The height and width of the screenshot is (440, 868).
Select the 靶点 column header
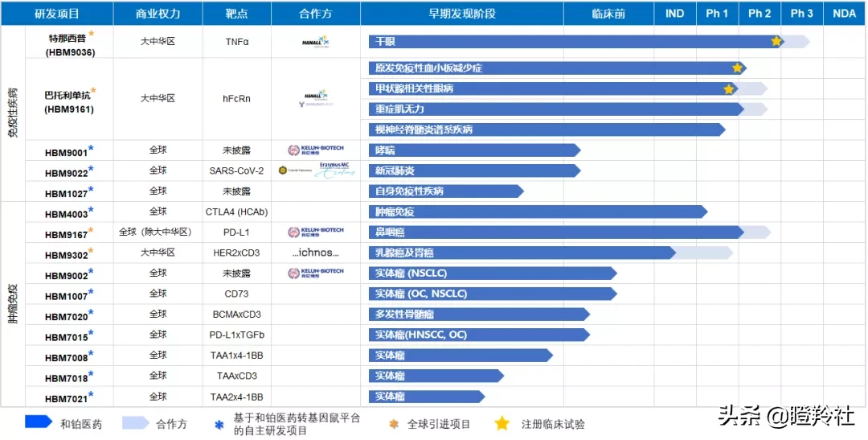237,14
